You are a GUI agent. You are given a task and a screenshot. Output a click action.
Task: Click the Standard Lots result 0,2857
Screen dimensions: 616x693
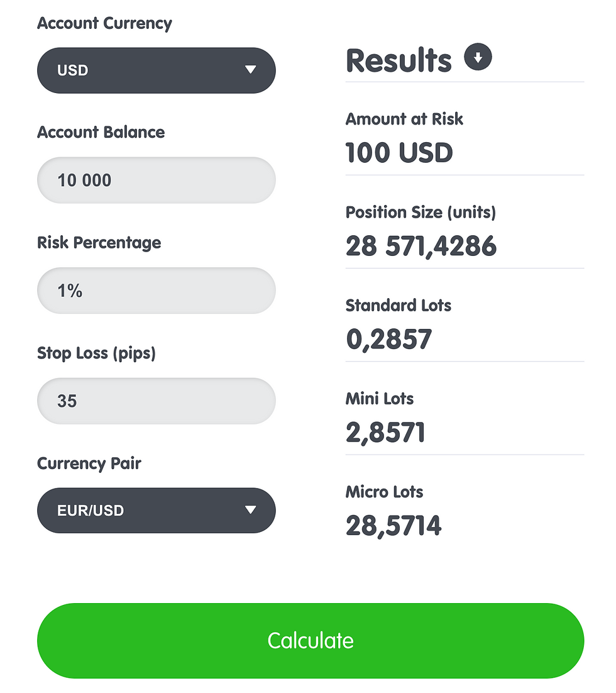tap(389, 340)
